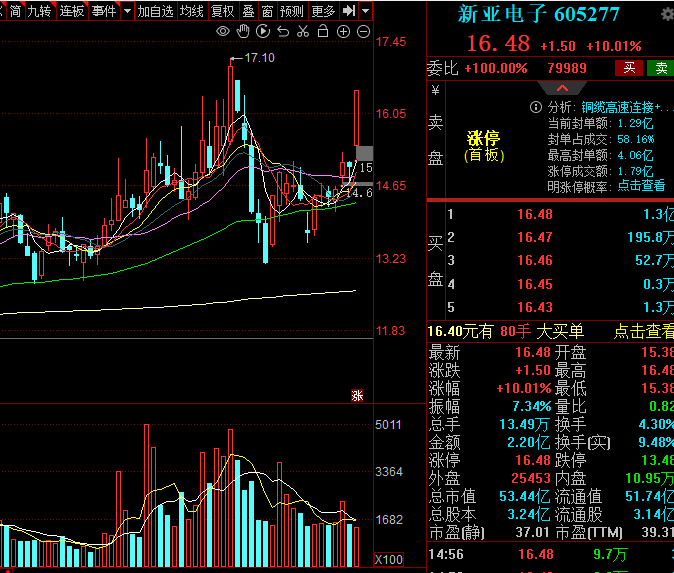Click bid level 2 price 16.47
Viewport: 674px width, 573px height.
(535, 237)
